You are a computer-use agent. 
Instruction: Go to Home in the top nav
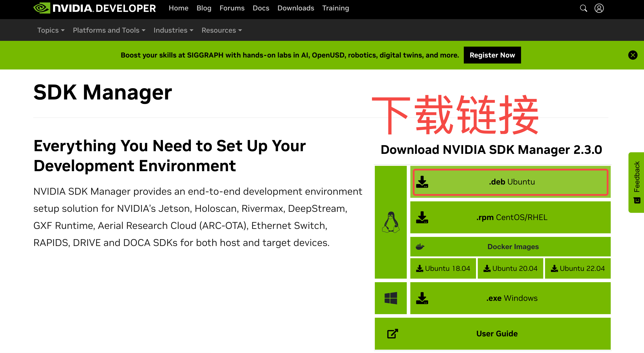tap(178, 8)
